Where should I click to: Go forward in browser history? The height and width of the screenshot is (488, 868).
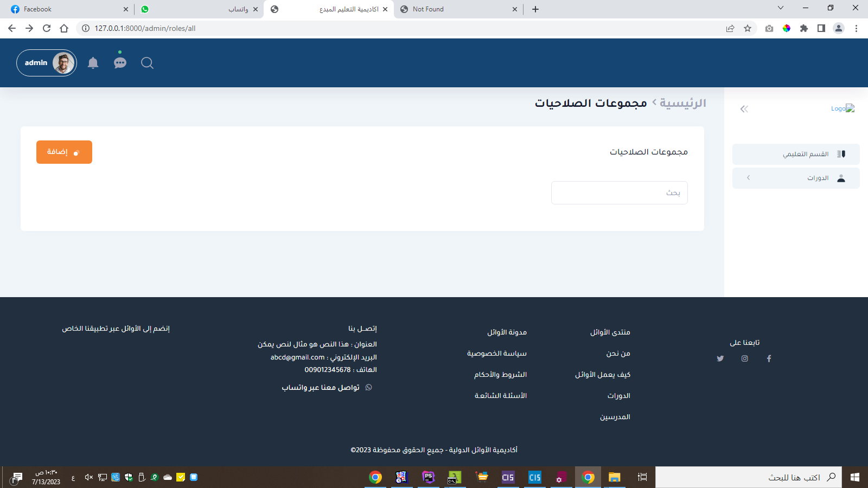[29, 28]
